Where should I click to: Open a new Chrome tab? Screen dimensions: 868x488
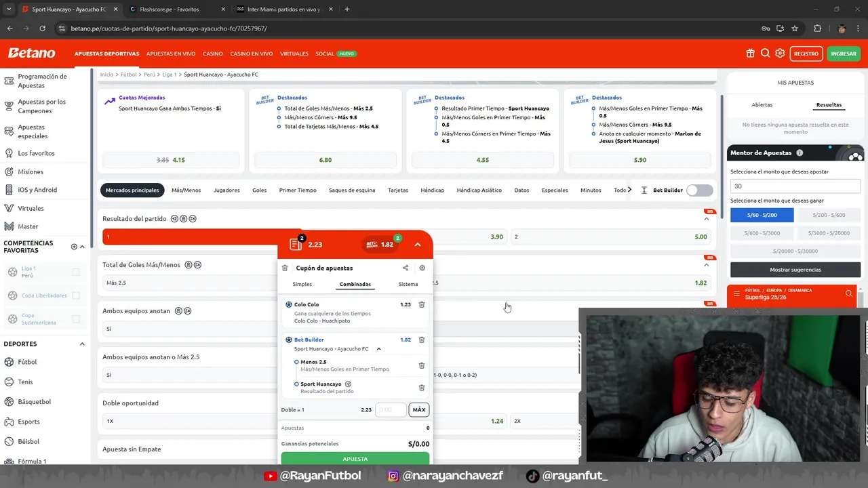click(347, 9)
